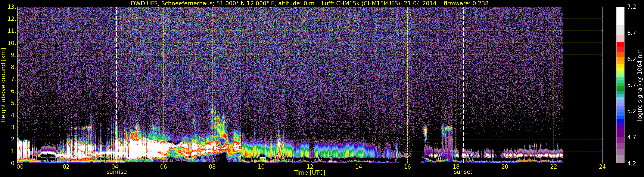Click the y-axis tick label "5."
This screenshot has width=644, height=177.
[13, 103]
